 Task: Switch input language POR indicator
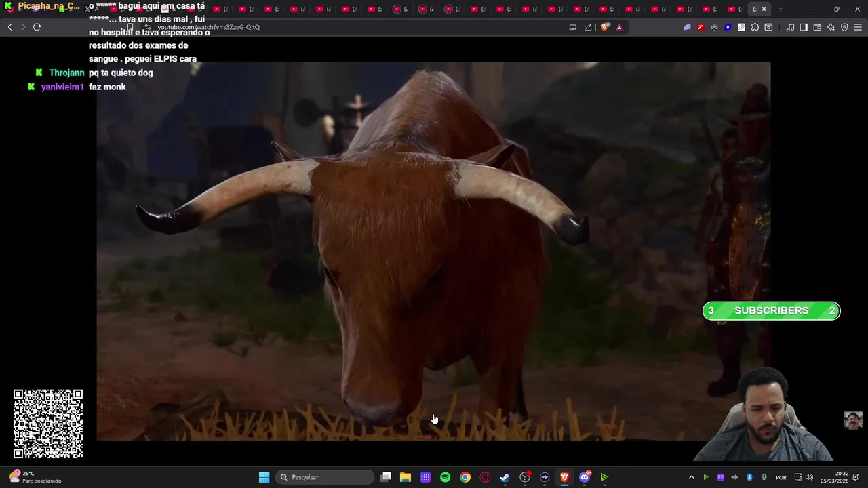point(781,477)
